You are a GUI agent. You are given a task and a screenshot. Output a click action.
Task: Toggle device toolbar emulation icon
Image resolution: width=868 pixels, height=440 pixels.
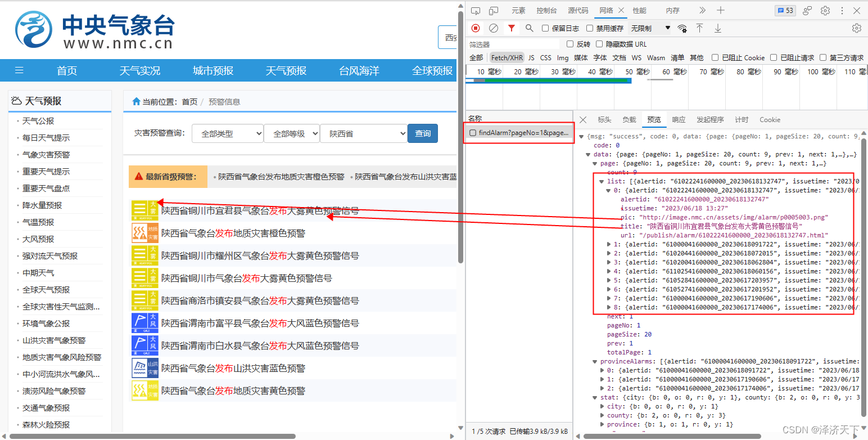[494, 11]
